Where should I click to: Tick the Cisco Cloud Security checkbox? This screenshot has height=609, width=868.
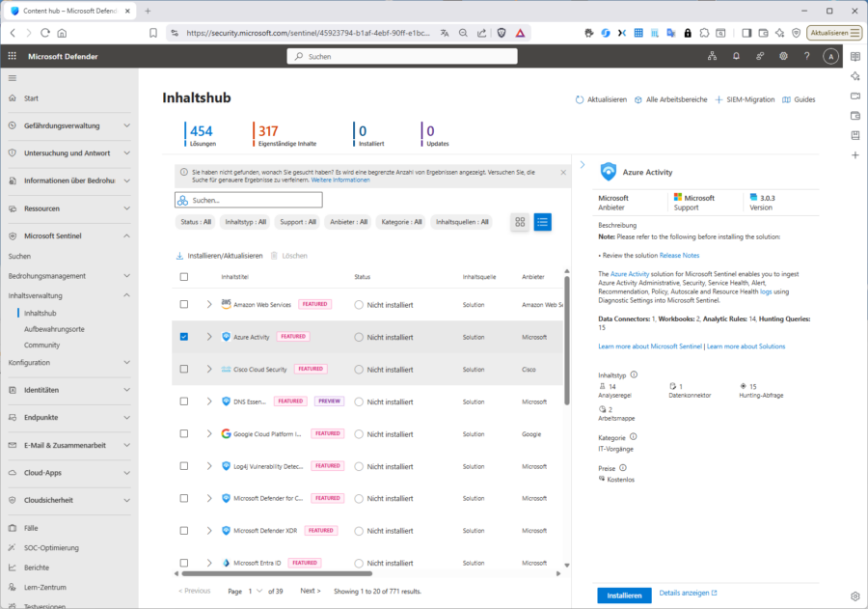(184, 369)
